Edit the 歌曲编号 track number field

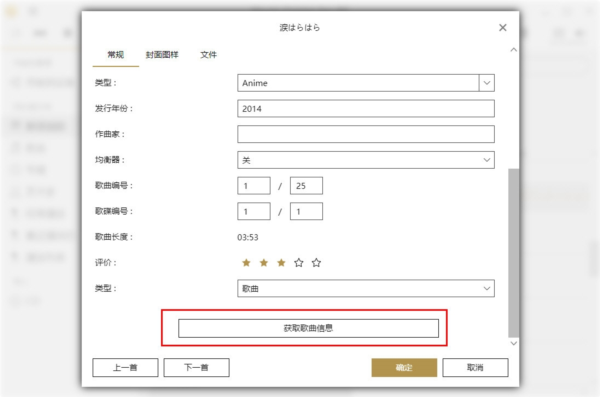pos(254,186)
